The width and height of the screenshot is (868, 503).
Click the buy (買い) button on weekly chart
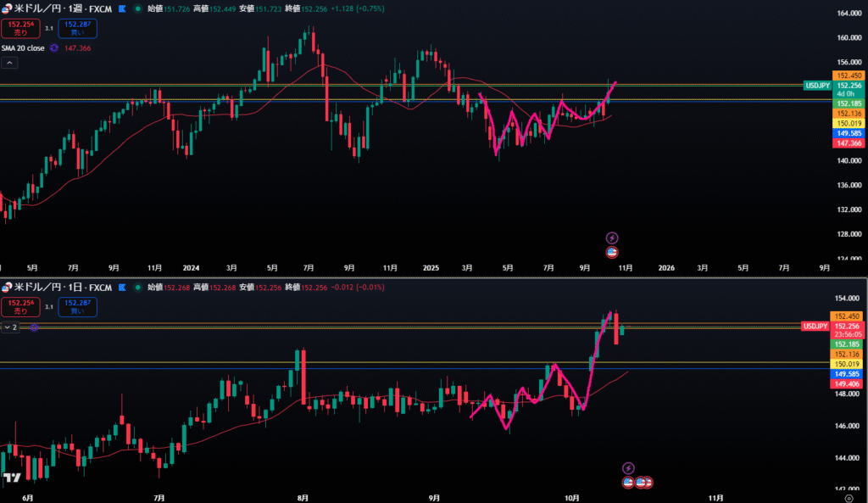[x=77, y=28]
